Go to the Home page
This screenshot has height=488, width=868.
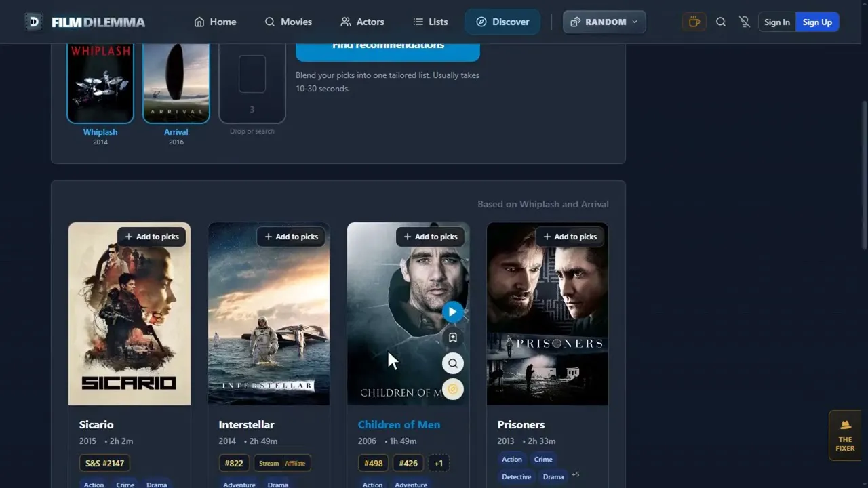coord(215,22)
